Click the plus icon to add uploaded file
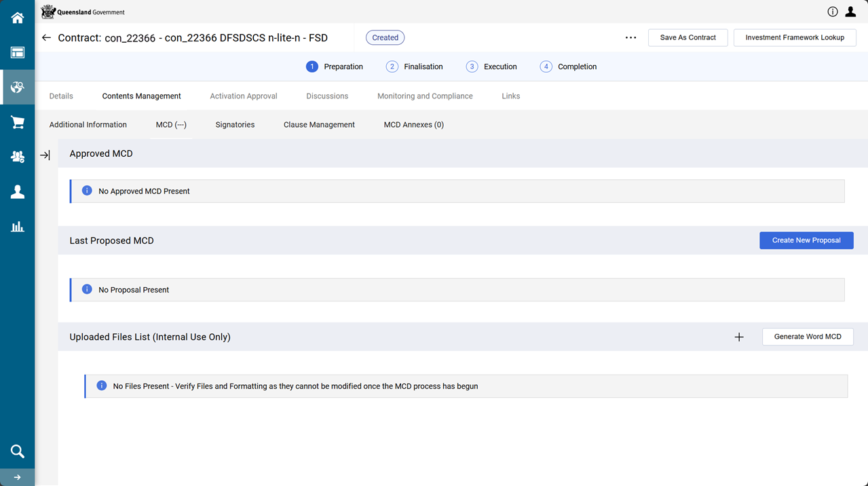This screenshot has height=486, width=868. point(739,337)
